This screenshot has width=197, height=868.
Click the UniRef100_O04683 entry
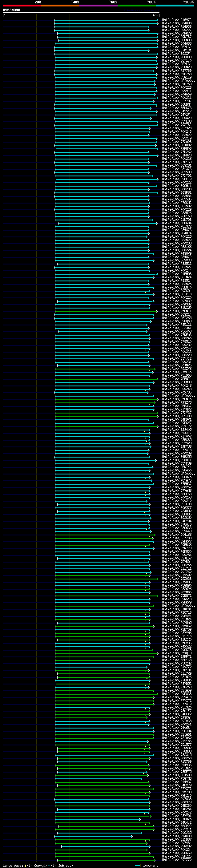point(177,43)
